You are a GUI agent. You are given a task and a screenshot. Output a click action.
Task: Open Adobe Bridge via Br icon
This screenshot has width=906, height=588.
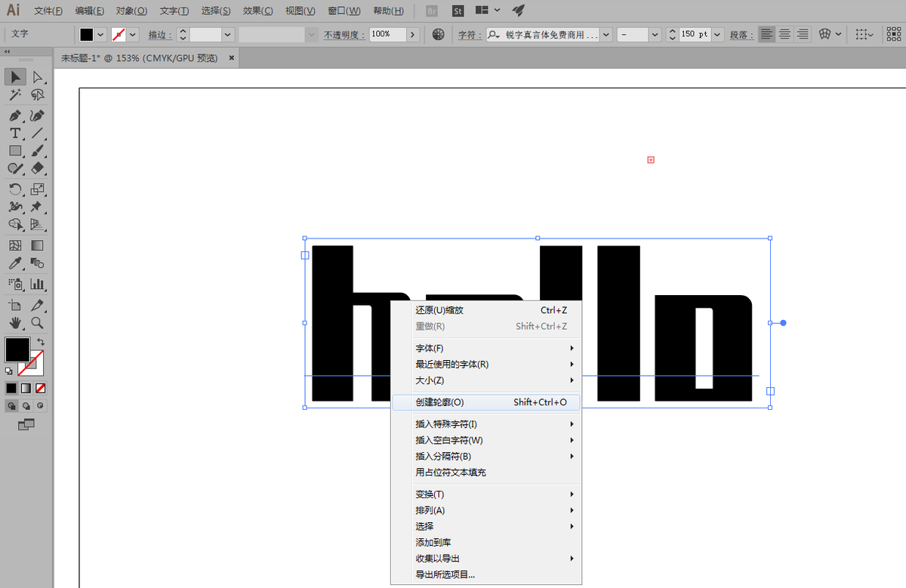(x=432, y=11)
